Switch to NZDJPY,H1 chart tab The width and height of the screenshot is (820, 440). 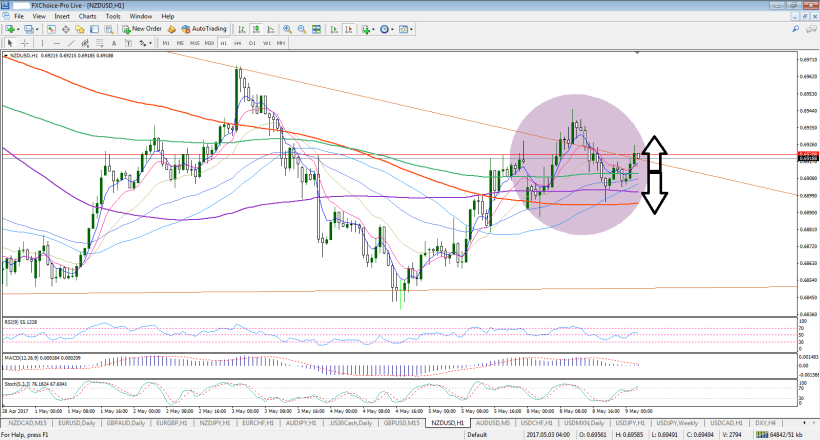coord(215,423)
